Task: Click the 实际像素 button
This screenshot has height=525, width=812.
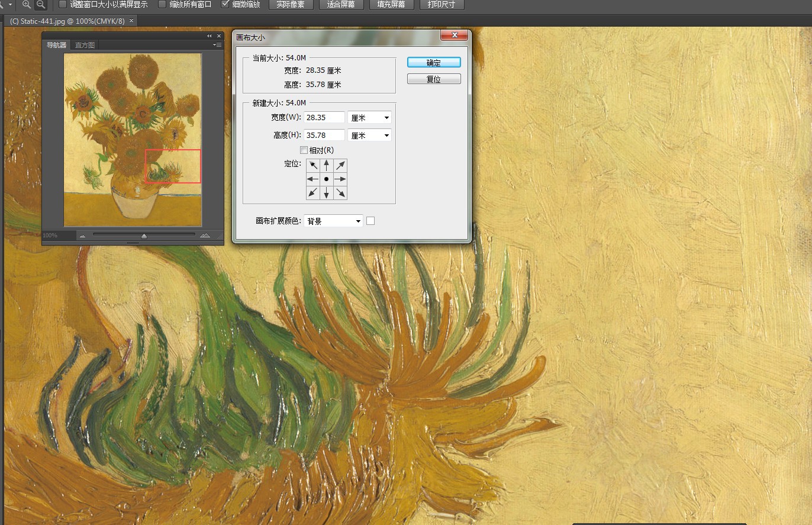Action: click(x=291, y=5)
